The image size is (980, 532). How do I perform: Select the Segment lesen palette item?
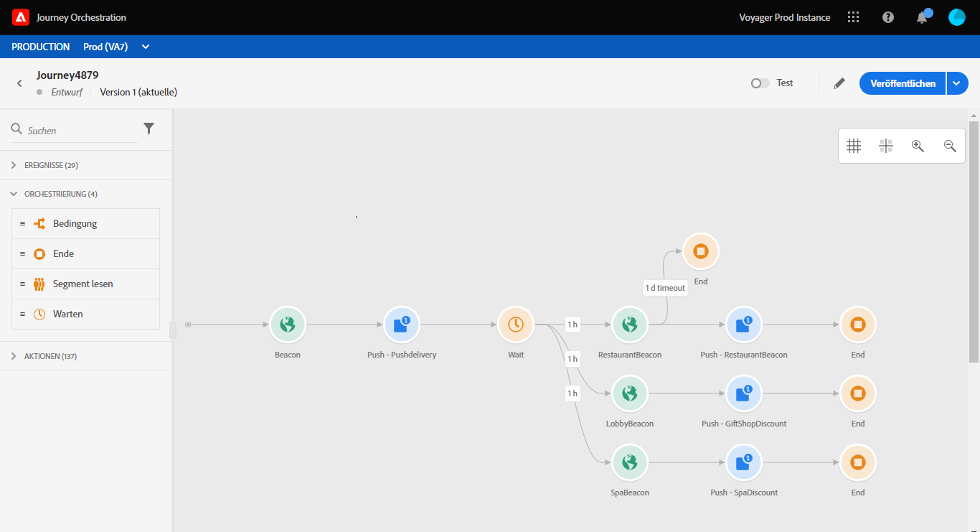pyautogui.click(x=86, y=284)
